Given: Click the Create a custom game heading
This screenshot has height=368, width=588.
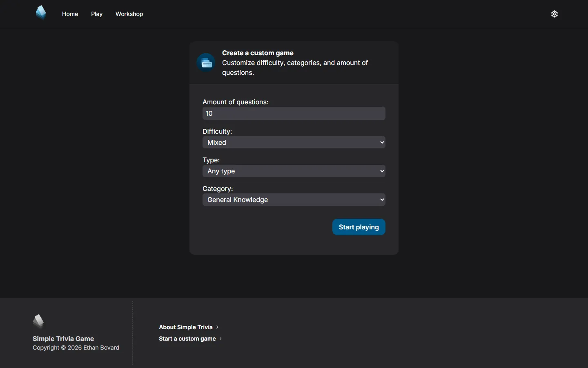Looking at the screenshot, I should click(258, 53).
